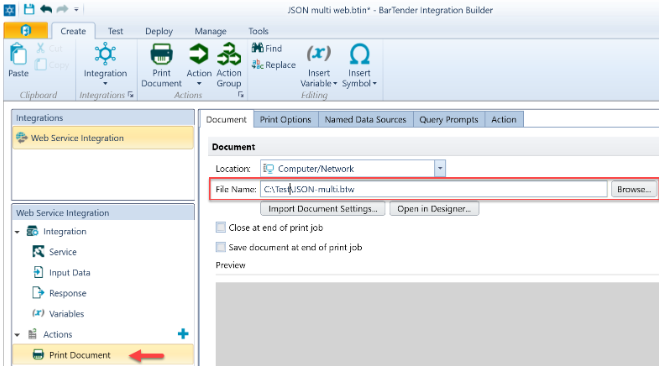Collapse the Integration tree node
Screen dimensions: 659x366
coord(17,232)
